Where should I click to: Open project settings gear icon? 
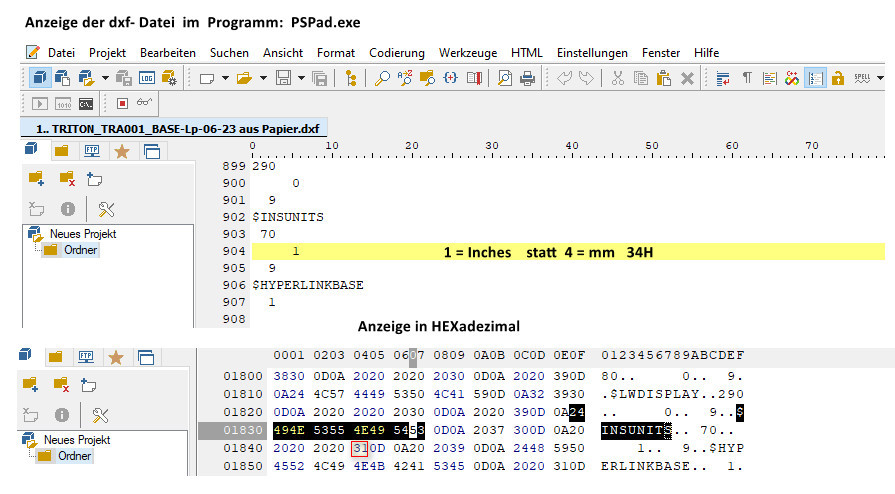(x=170, y=78)
